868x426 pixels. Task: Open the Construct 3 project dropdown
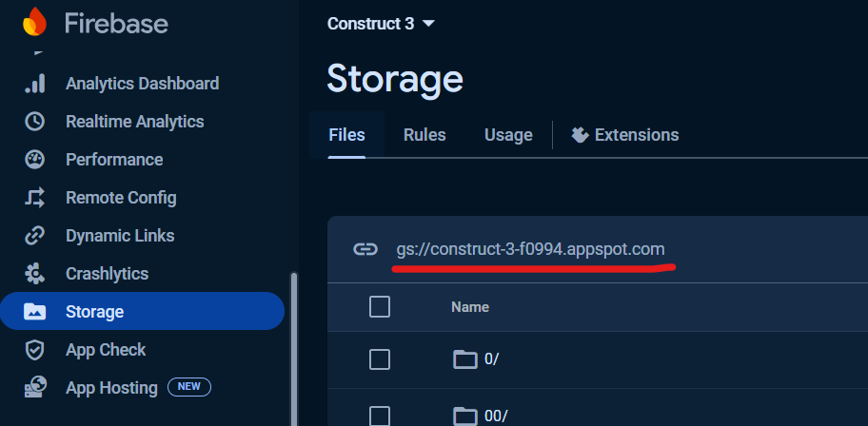pyautogui.click(x=381, y=24)
